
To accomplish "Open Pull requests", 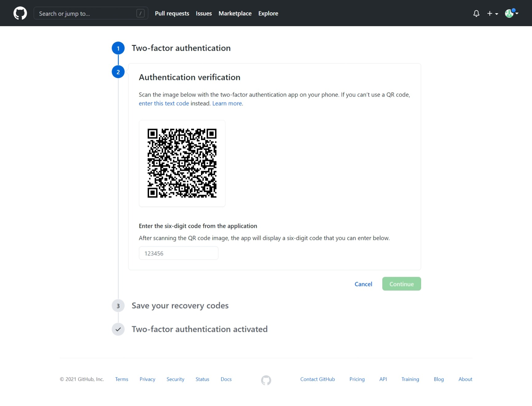I will (172, 13).
